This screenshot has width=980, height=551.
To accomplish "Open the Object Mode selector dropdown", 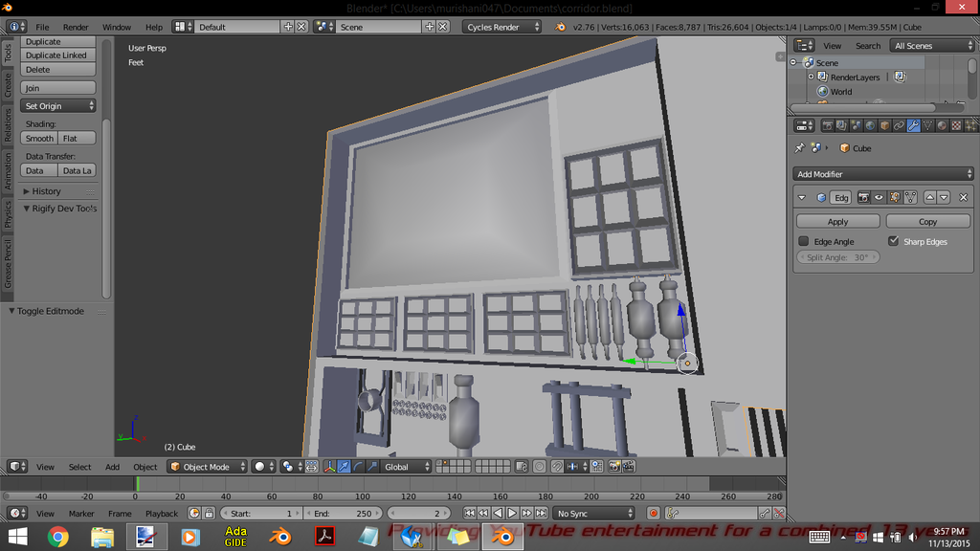I will coord(207,467).
